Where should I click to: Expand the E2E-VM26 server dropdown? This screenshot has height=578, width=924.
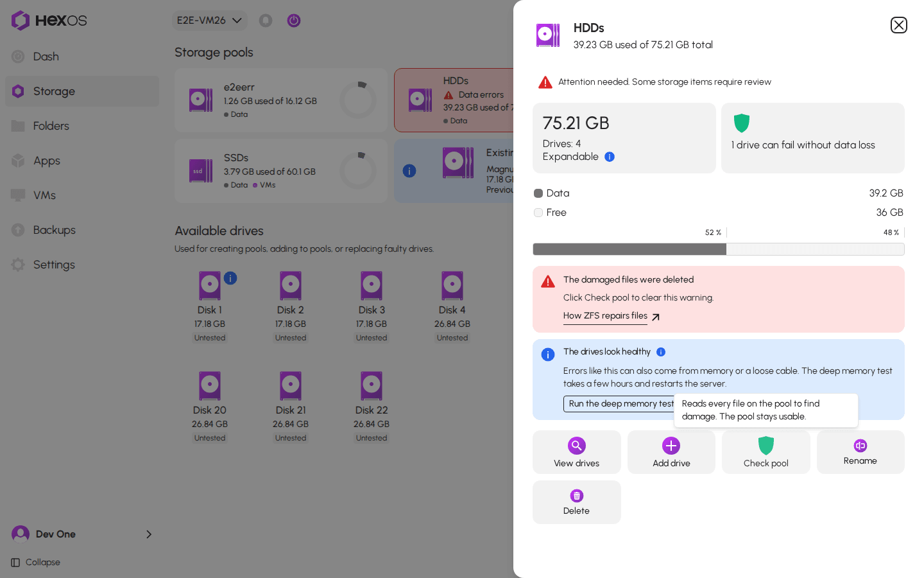(x=210, y=21)
